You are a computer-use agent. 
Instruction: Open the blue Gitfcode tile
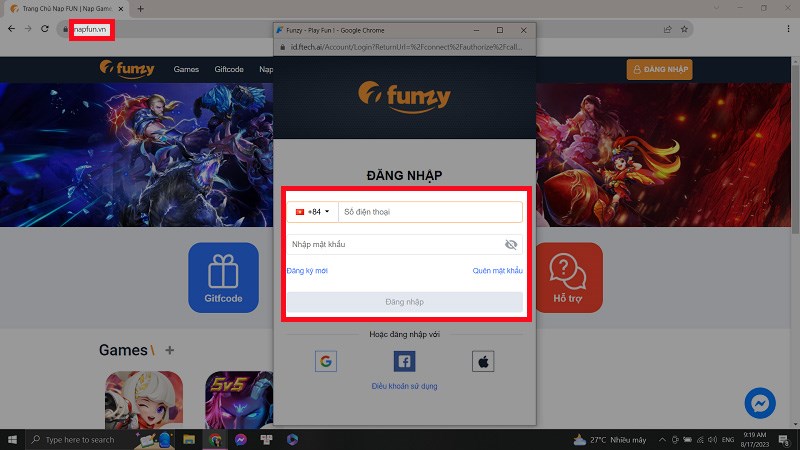click(x=223, y=278)
